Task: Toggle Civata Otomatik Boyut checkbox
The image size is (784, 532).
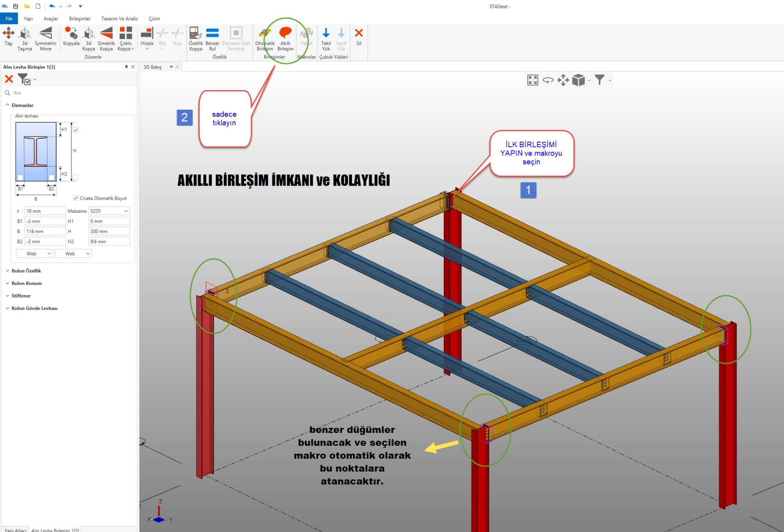Action: [76, 198]
